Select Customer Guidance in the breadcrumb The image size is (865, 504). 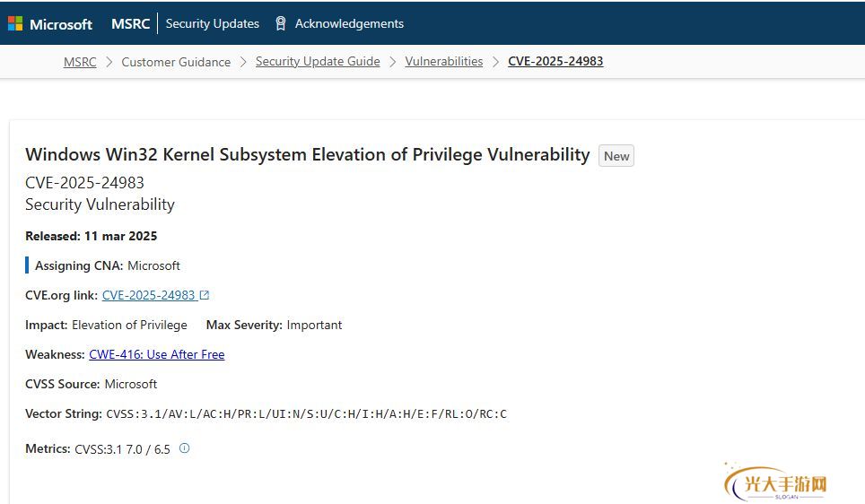tap(176, 62)
